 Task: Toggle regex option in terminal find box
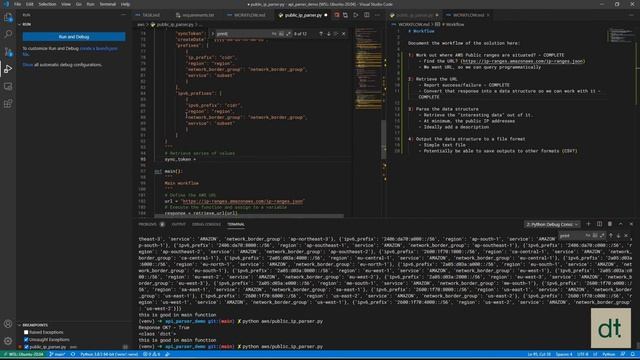point(602,236)
